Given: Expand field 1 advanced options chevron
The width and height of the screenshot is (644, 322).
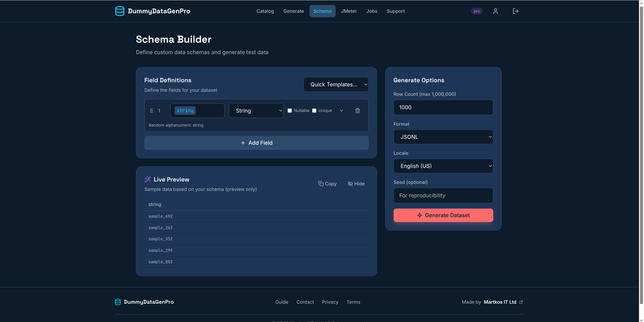Looking at the screenshot, I should [341, 111].
